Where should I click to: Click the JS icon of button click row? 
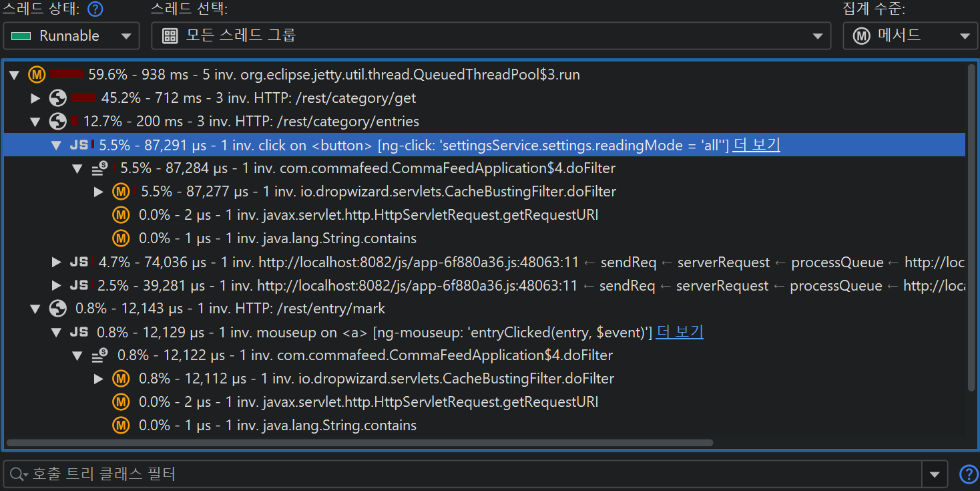pos(79,145)
